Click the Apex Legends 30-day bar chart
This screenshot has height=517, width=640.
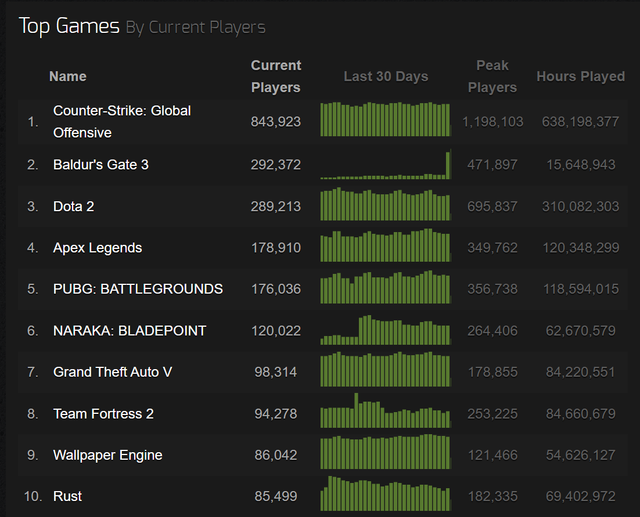pyautogui.click(x=386, y=245)
